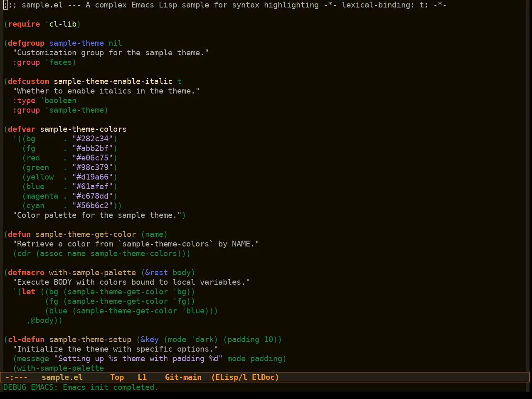
Task: Click the color string "#61afef"
Action: click(x=93, y=187)
